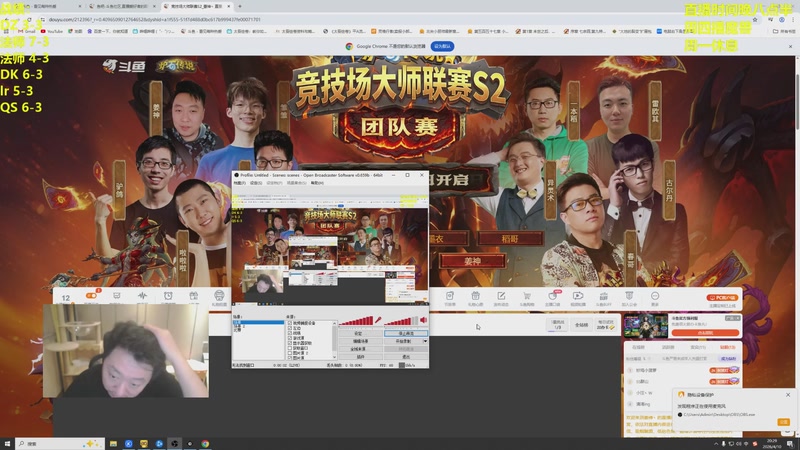Click the 稻哥 red banner button
The width and height of the screenshot is (800, 450).
tap(510, 238)
